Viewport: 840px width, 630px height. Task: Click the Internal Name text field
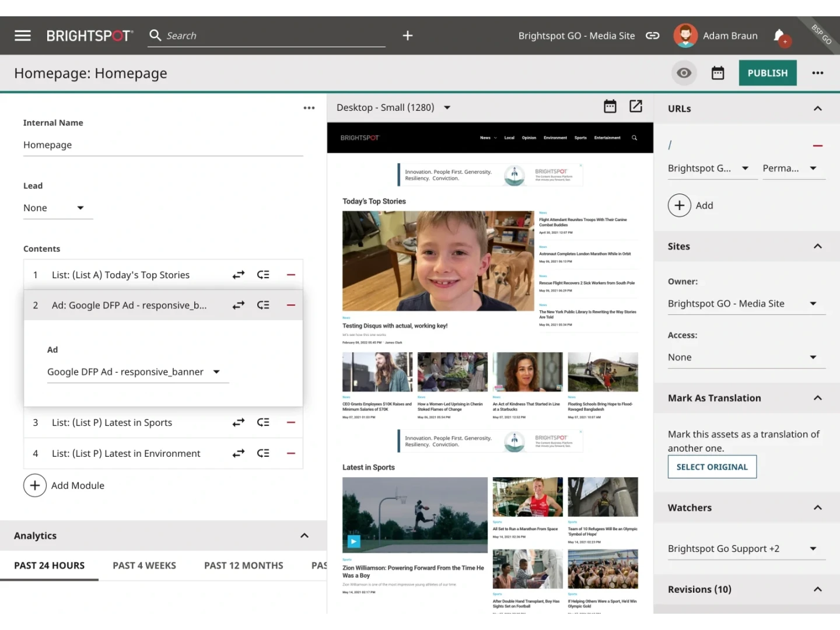(163, 145)
